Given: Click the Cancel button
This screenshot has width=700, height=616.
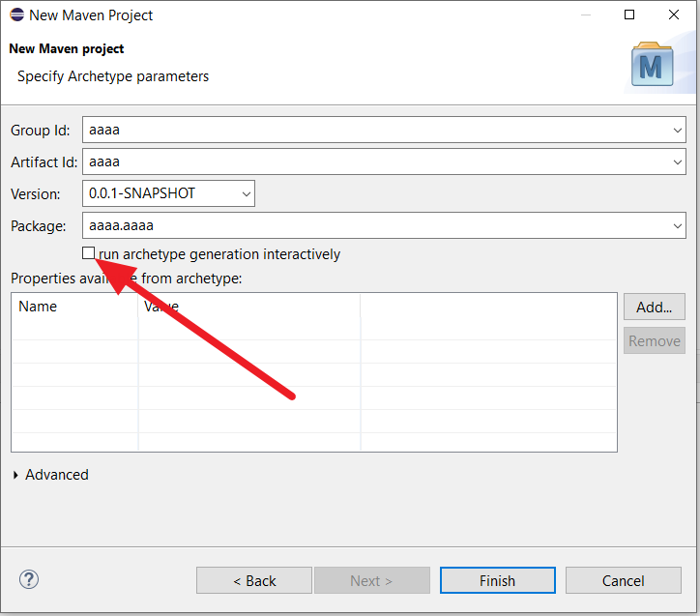Looking at the screenshot, I should 624,580.
